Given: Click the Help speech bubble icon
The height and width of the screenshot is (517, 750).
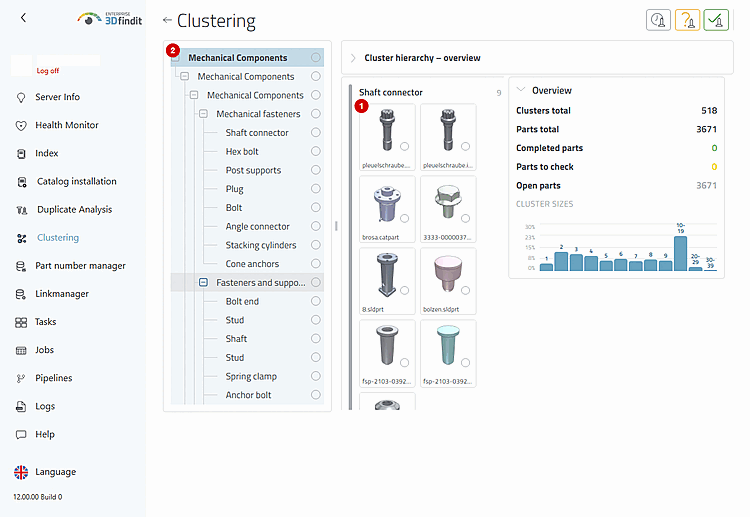Looking at the screenshot, I should pos(21,435).
